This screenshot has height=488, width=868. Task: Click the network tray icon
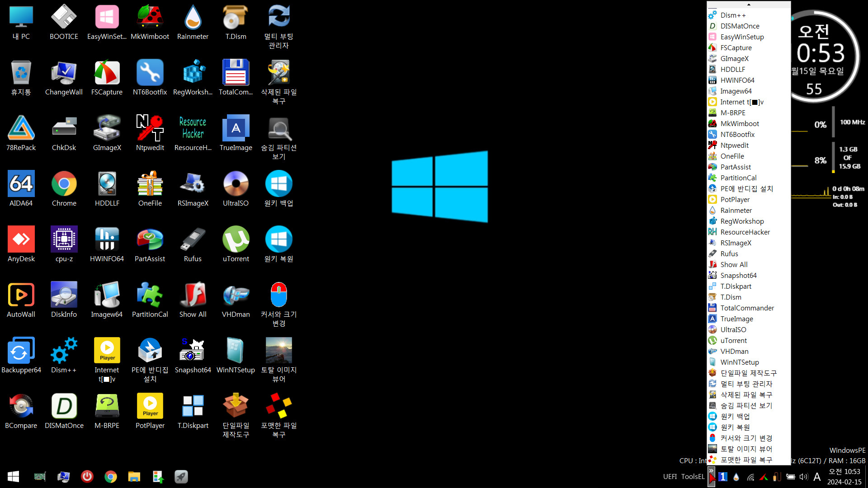[x=750, y=477]
